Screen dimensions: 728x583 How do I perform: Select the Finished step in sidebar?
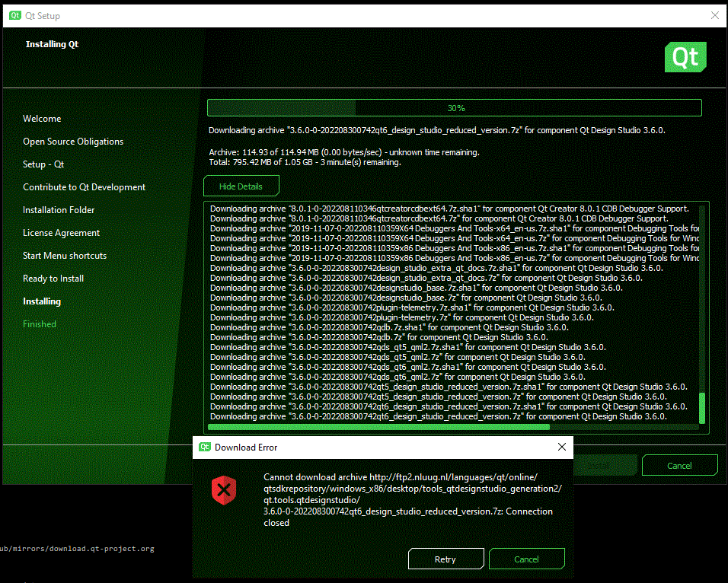[40, 324]
